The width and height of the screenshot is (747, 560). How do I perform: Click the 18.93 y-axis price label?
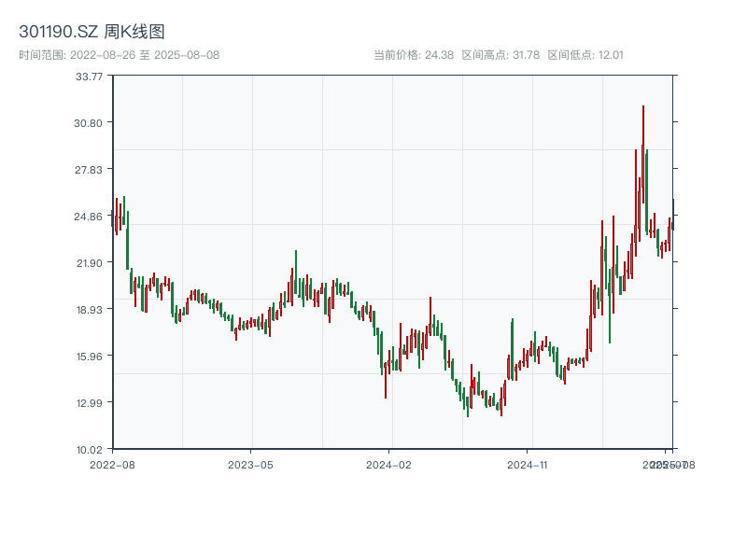(89, 310)
